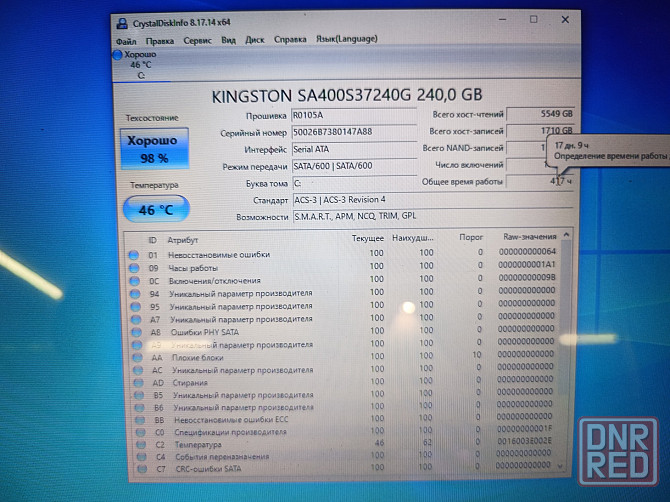Click the Общее время работы value 417 ч
670x502 pixels.
click(540, 182)
